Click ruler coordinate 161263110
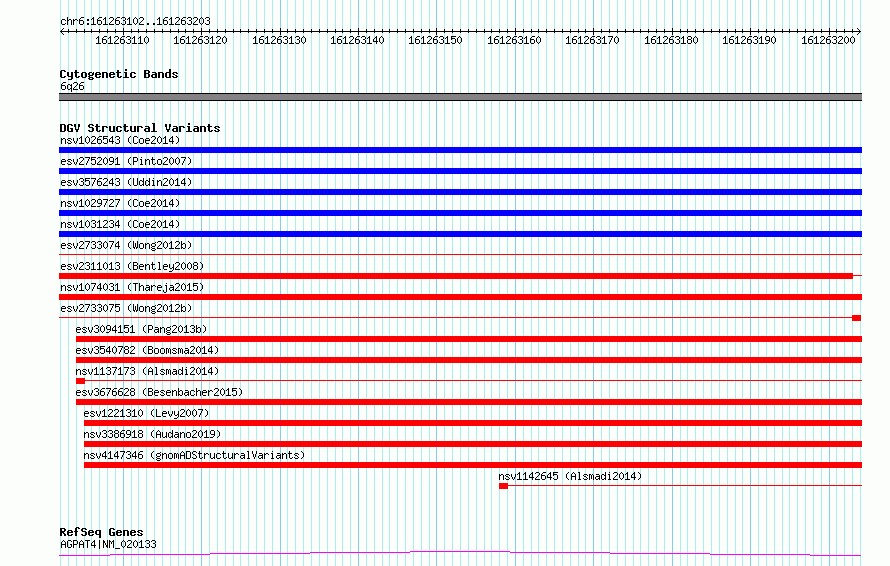Viewport: 890px width, 566px height. tap(122, 40)
